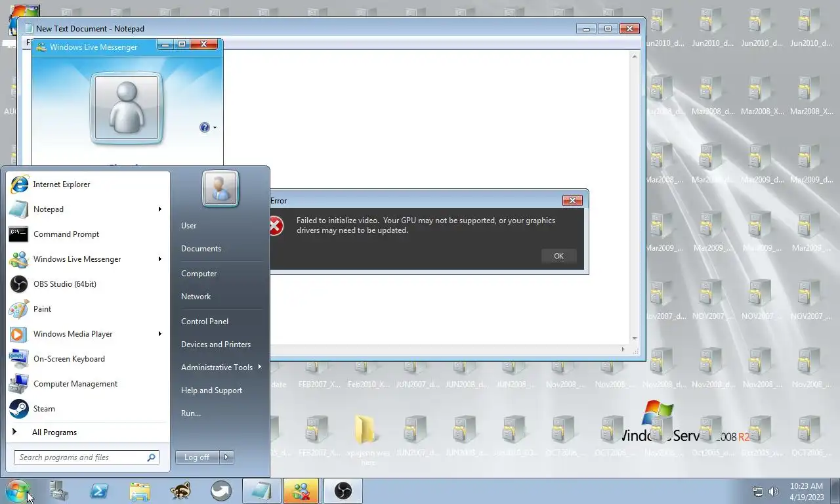Launch Steam from the Start menu

88,409
